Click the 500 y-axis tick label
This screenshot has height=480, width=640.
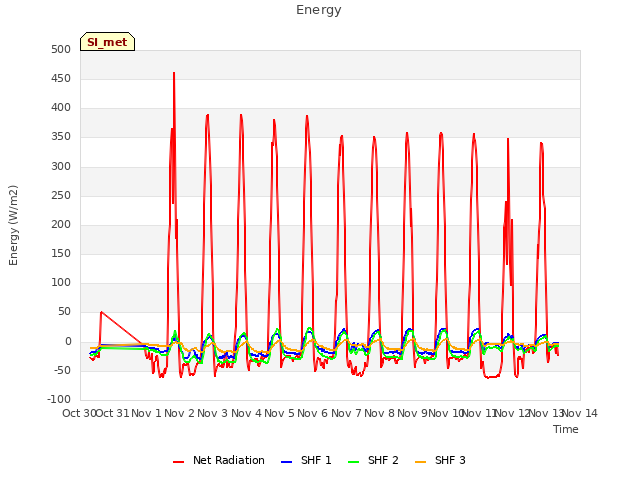pos(61,49)
